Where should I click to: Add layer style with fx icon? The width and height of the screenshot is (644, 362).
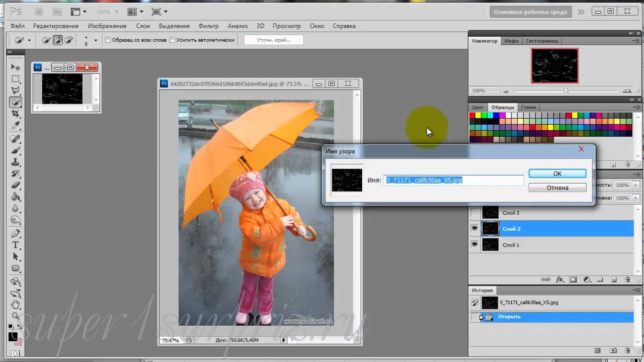[560, 280]
